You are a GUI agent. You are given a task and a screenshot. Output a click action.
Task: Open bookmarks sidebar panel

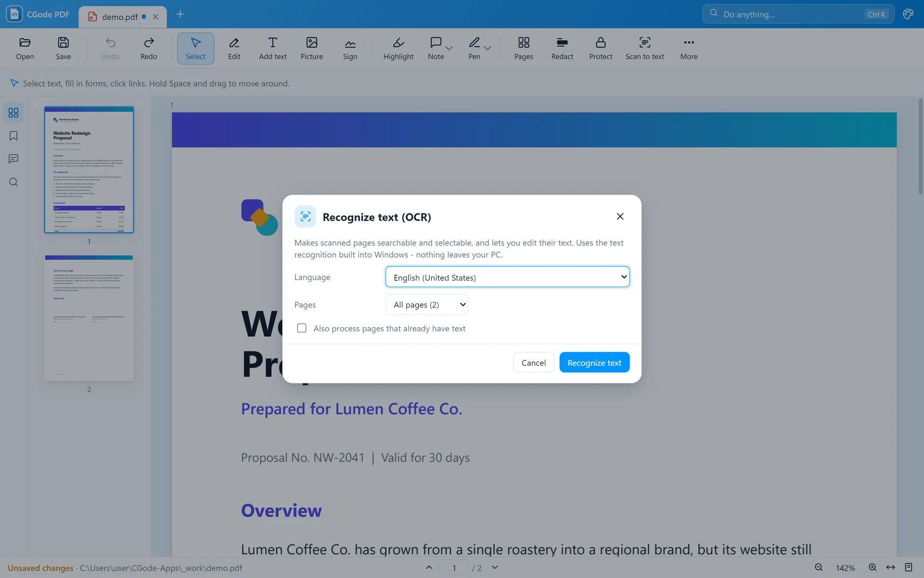pyautogui.click(x=13, y=136)
